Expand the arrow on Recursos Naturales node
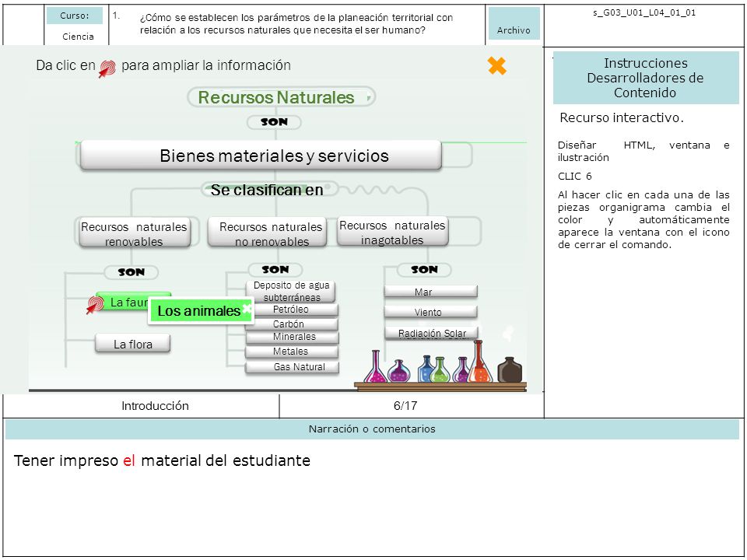747x560 pixels. (369, 98)
